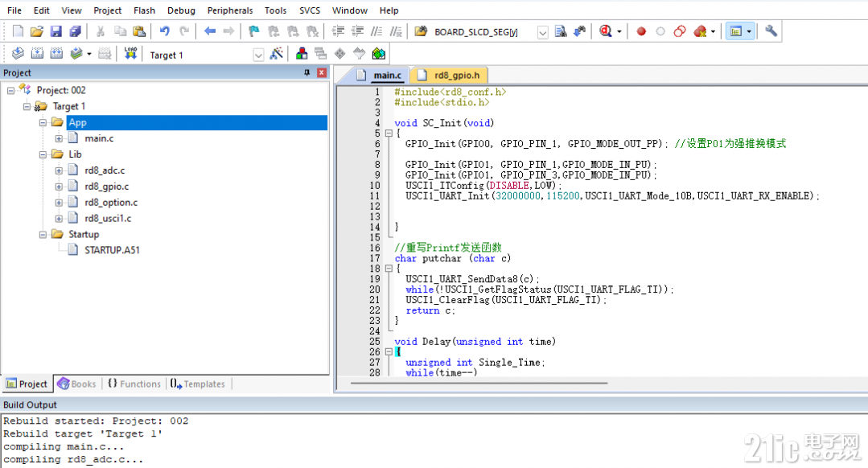Undo the last edit

[x=164, y=31]
